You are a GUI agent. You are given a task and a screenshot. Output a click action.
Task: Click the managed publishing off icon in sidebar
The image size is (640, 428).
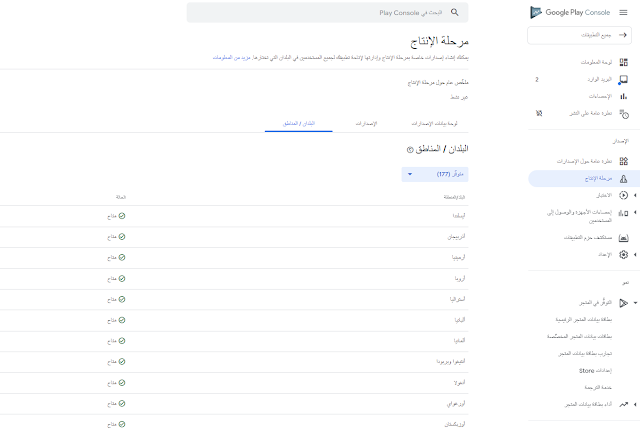coord(539,113)
